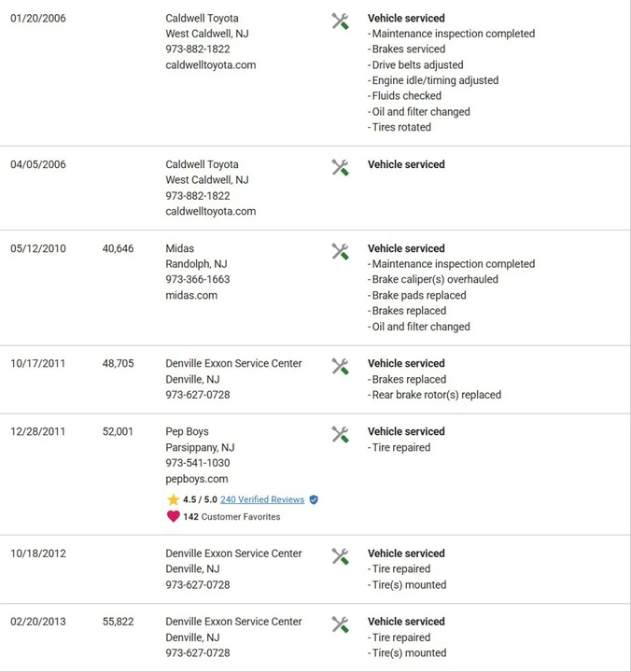Image resolution: width=631 pixels, height=672 pixels.
Task: Click Midas phone number 973-366-1663
Action: point(198,279)
